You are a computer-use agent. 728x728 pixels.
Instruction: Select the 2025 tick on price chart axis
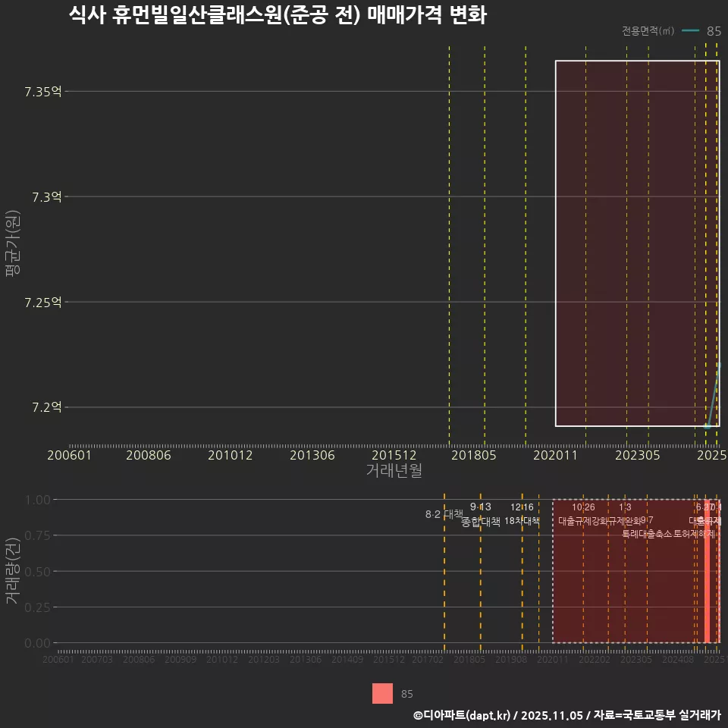pos(711,455)
